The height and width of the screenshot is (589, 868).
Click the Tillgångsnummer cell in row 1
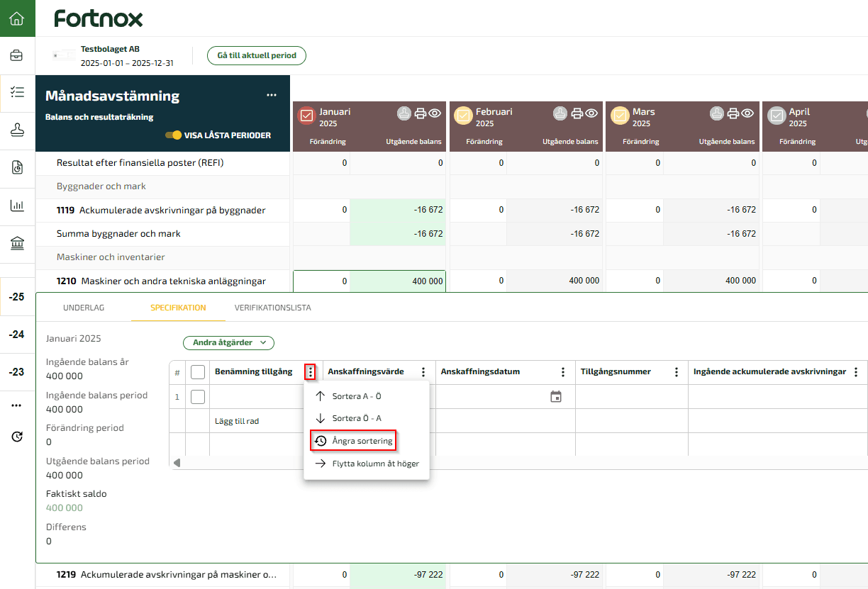click(632, 397)
